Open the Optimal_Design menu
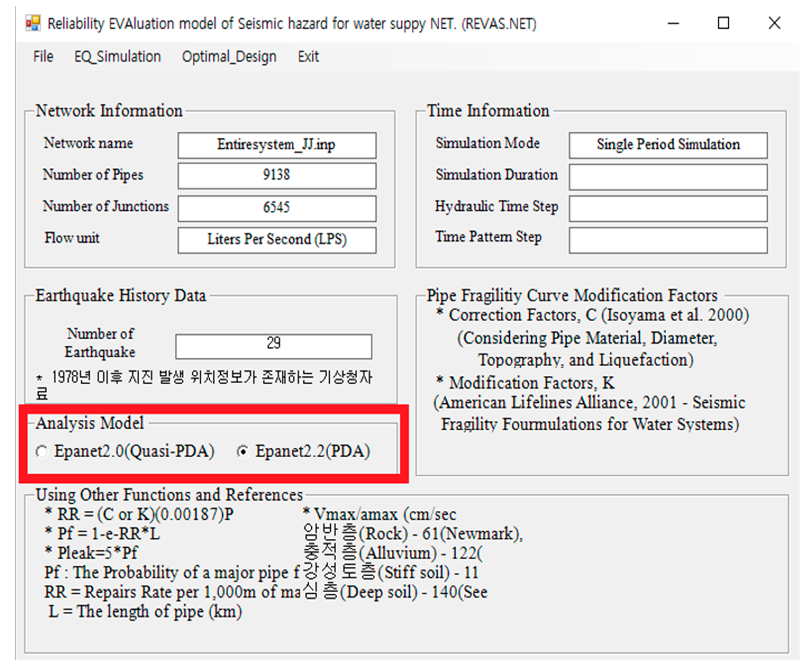This screenshot has width=811, height=672. (x=229, y=57)
